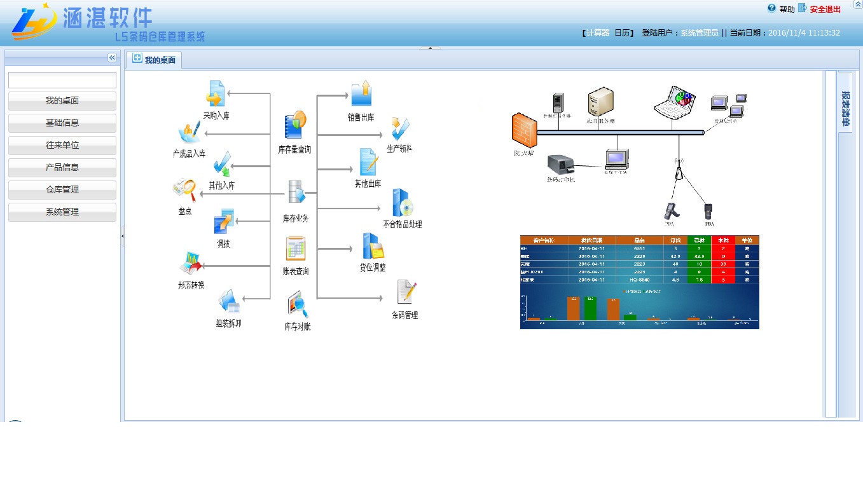Switch to the 我的桌面 tab
This screenshot has height=504, width=863.
(154, 60)
